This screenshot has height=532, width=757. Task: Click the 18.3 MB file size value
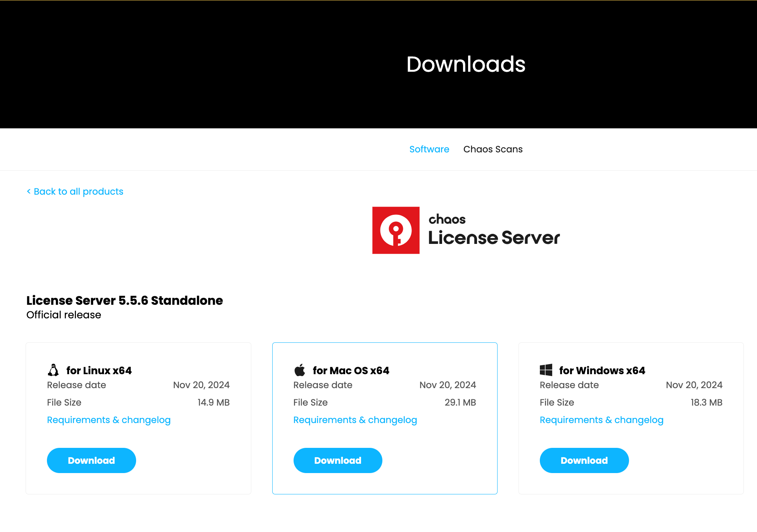point(707,402)
